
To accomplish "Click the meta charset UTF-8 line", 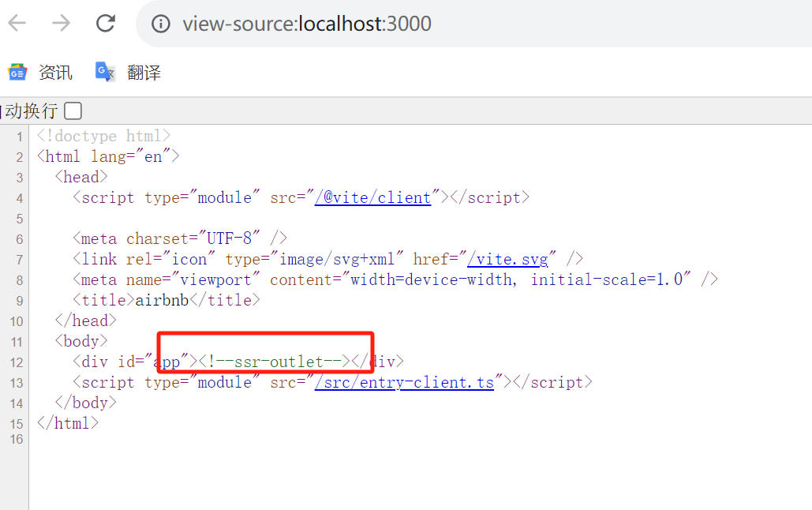I will click(180, 238).
